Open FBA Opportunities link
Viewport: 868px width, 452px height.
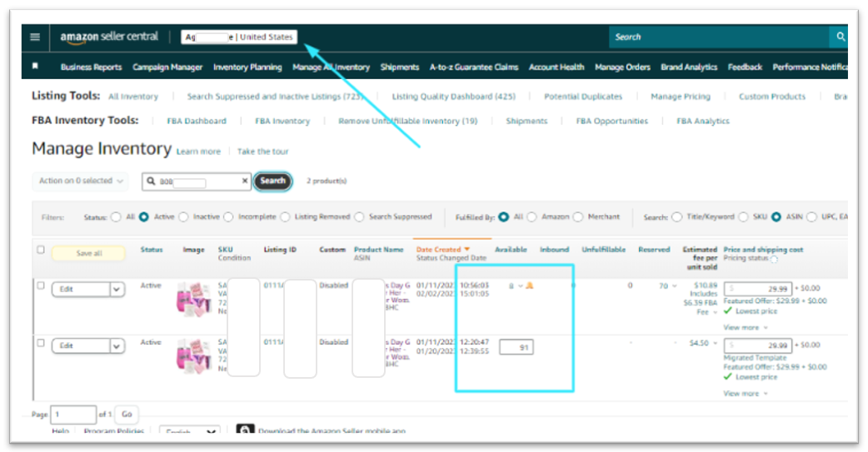click(x=611, y=122)
